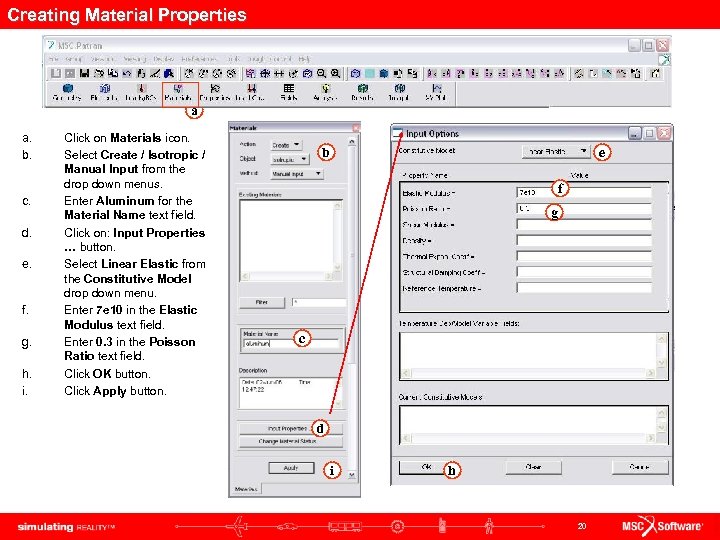Click Current Constitutive Models list horizontal scrollbar
Viewport: 720px width, 540px height.
[x=529, y=439]
